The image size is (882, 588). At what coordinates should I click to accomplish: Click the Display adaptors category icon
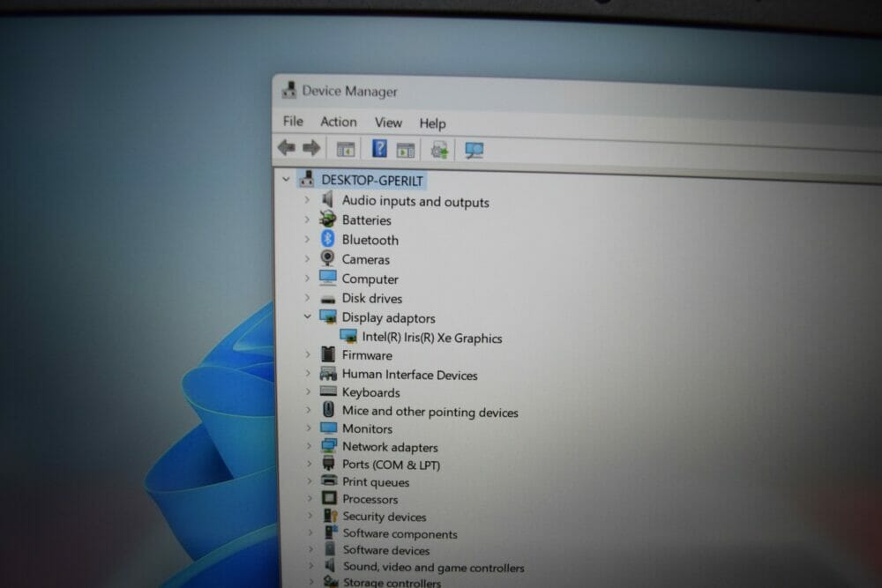tap(328, 317)
